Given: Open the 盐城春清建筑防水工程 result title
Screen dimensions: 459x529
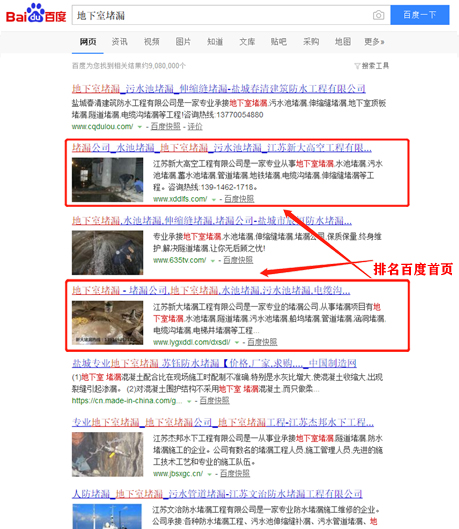Looking at the screenshot, I should pos(219,89).
